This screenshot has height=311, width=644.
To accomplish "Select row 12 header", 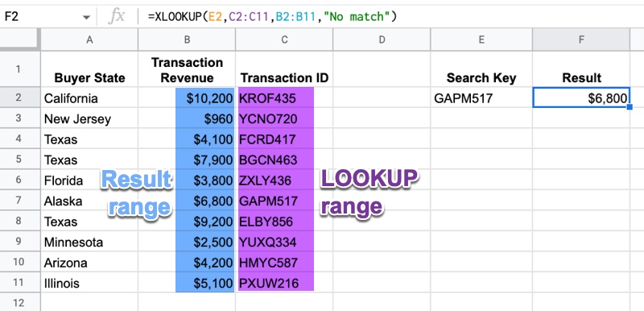I will (x=19, y=303).
